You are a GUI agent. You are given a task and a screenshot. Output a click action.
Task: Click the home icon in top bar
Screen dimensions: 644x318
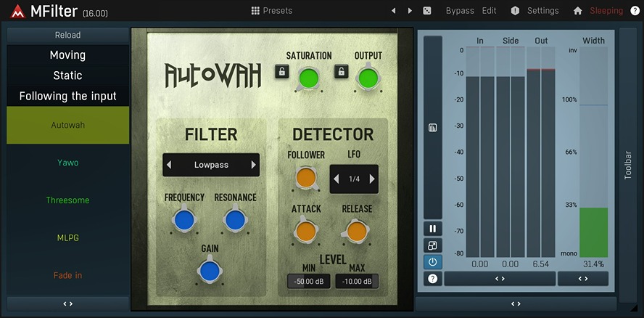click(578, 11)
